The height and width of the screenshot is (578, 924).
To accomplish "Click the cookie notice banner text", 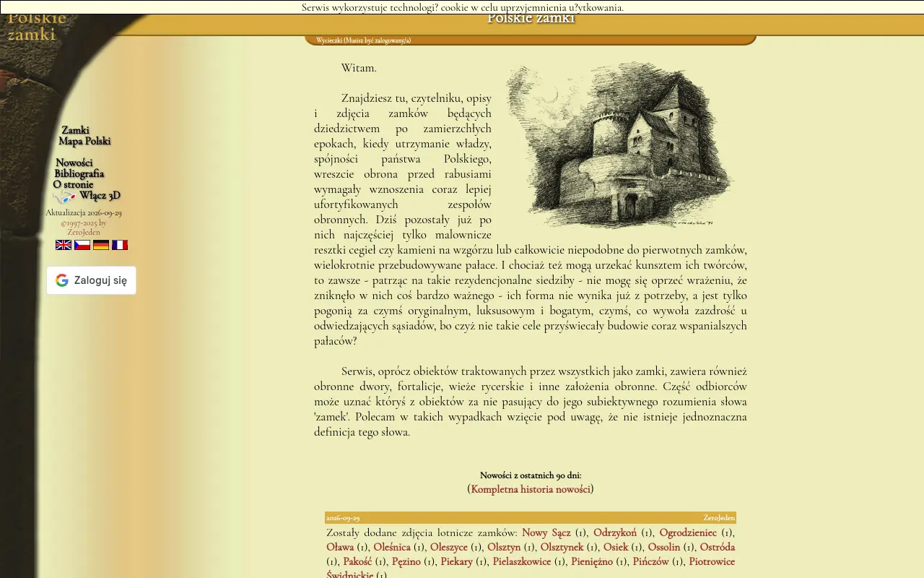I will click(x=463, y=7).
